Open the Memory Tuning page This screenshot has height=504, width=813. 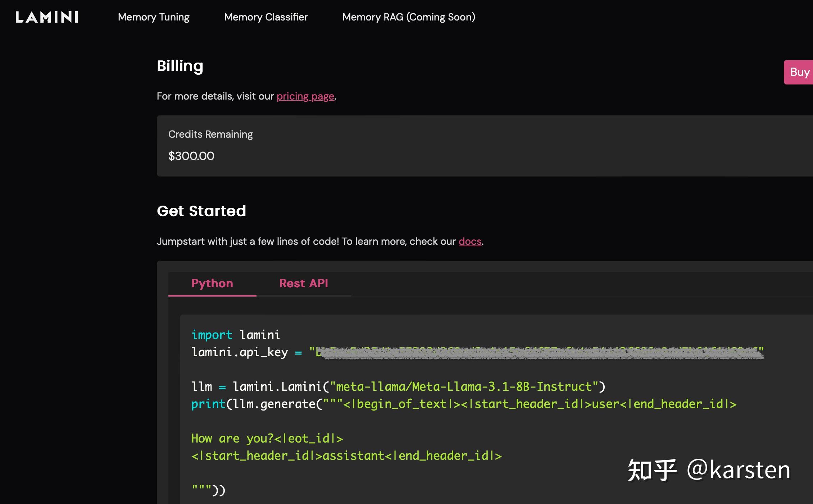coord(154,17)
